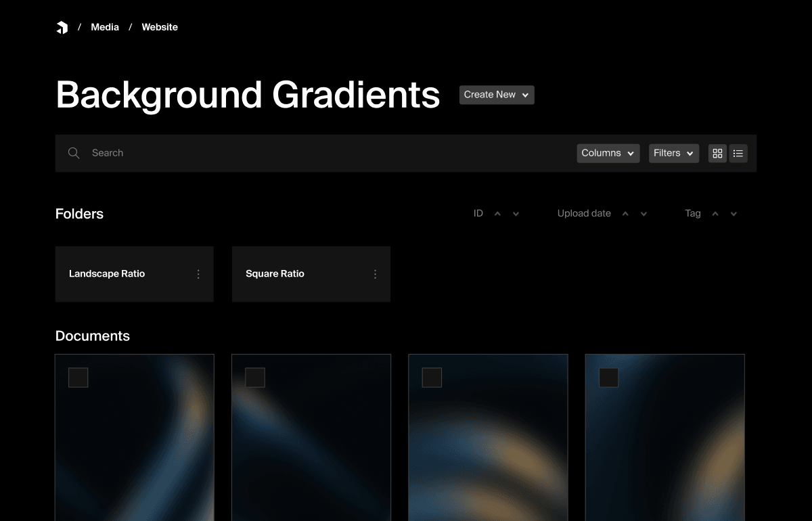This screenshot has width=812, height=521.
Task: Expand the Columns dropdown
Action: point(607,153)
